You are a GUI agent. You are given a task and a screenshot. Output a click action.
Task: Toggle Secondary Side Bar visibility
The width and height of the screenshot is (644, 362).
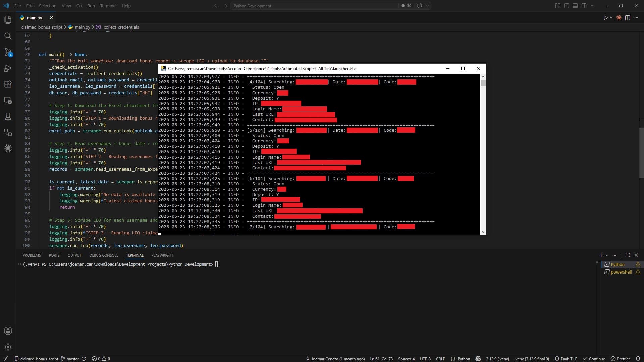tap(584, 6)
